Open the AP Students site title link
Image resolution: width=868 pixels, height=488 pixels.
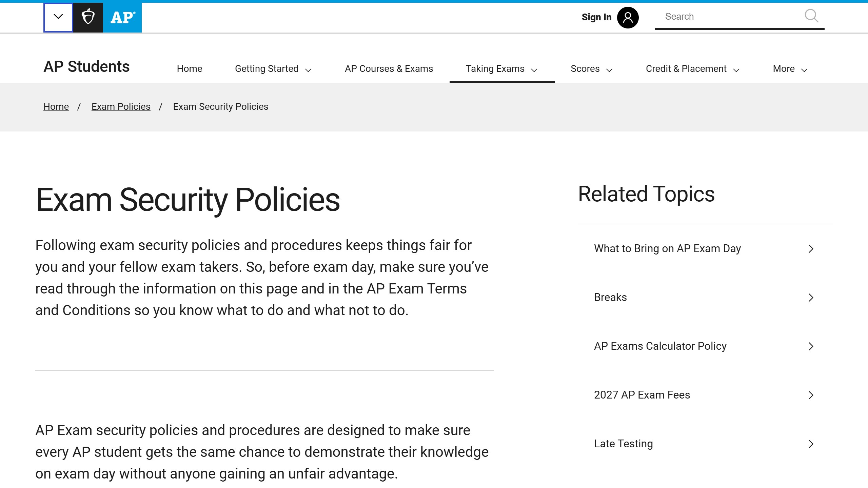click(x=86, y=66)
